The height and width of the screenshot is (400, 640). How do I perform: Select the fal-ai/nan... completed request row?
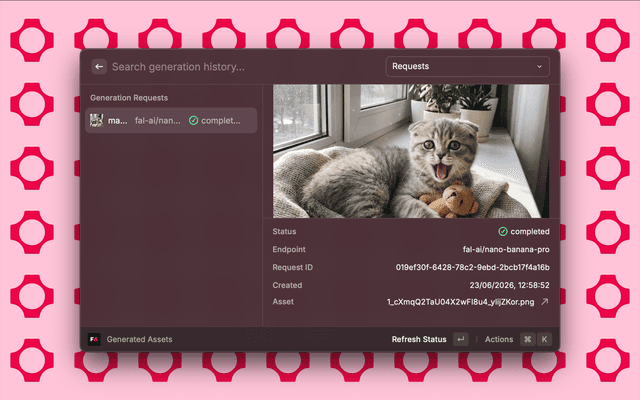[171, 120]
